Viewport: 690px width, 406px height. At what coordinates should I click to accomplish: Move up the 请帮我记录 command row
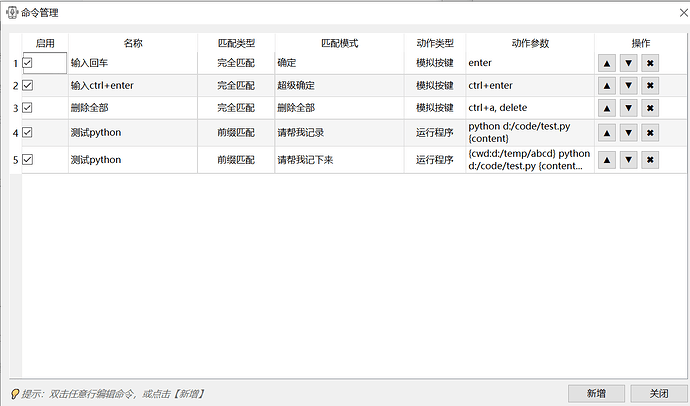coord(607,133)
